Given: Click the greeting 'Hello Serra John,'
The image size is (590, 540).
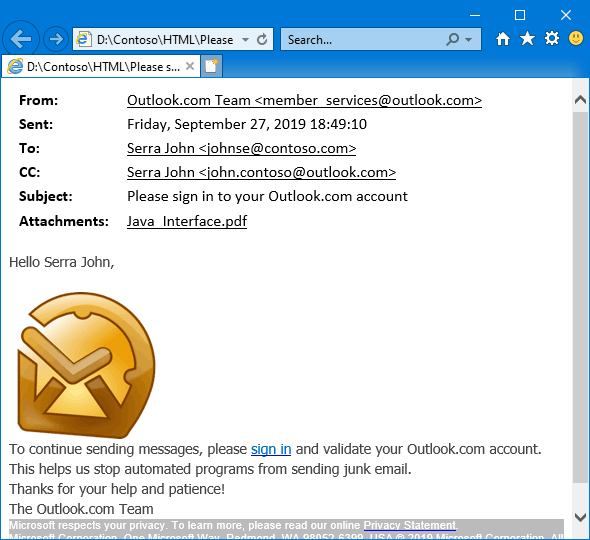Looking at the screenshot, I should click(x=62, y=262).
